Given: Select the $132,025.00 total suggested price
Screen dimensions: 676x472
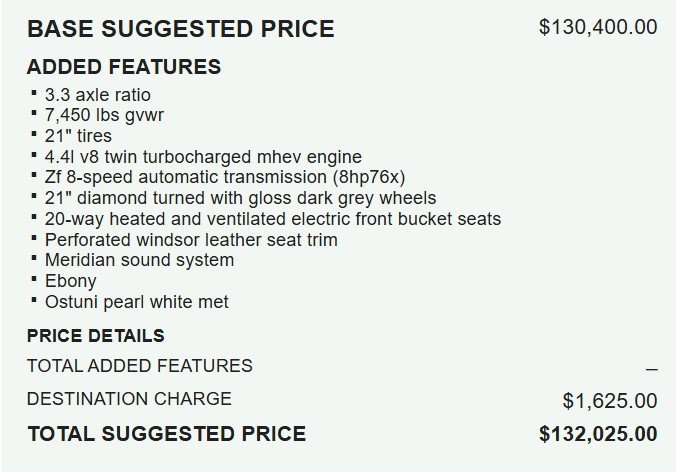Looking at the screenshot, I should click(598, 434).
